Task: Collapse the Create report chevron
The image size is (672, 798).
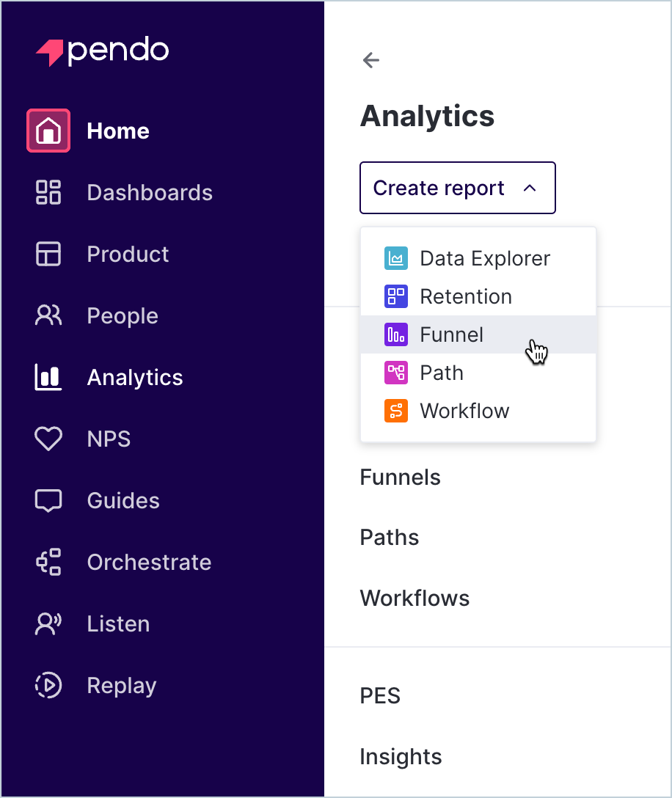Action: pos(530,188)
